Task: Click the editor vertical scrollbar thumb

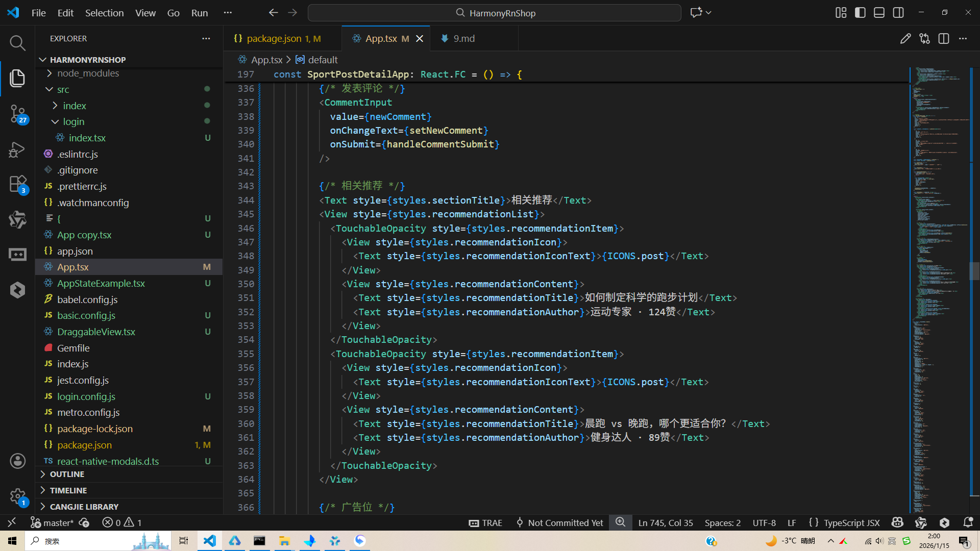Action: (x=974, y=270)
